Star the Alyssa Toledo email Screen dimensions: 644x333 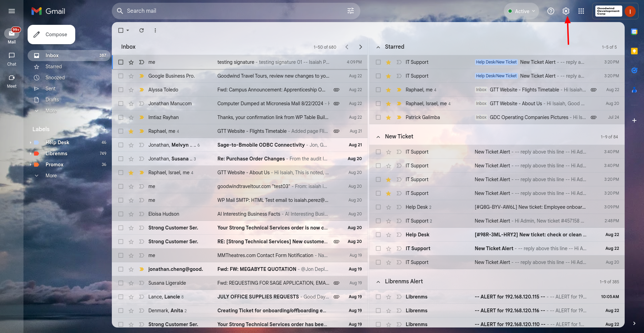click(x=131, y=90)
